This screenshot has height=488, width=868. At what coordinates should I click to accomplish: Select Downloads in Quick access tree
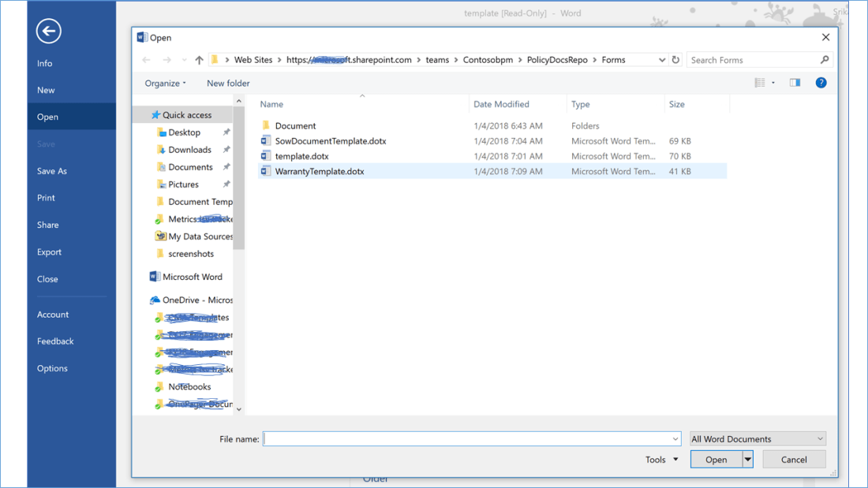coord(189,150)
